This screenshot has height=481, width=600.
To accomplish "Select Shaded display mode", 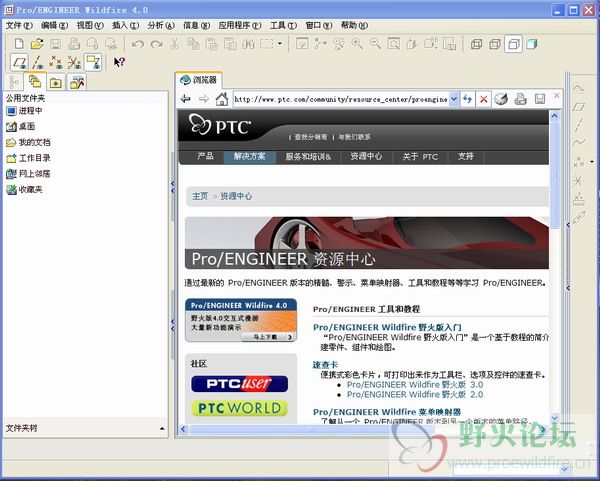I will 532,44.
